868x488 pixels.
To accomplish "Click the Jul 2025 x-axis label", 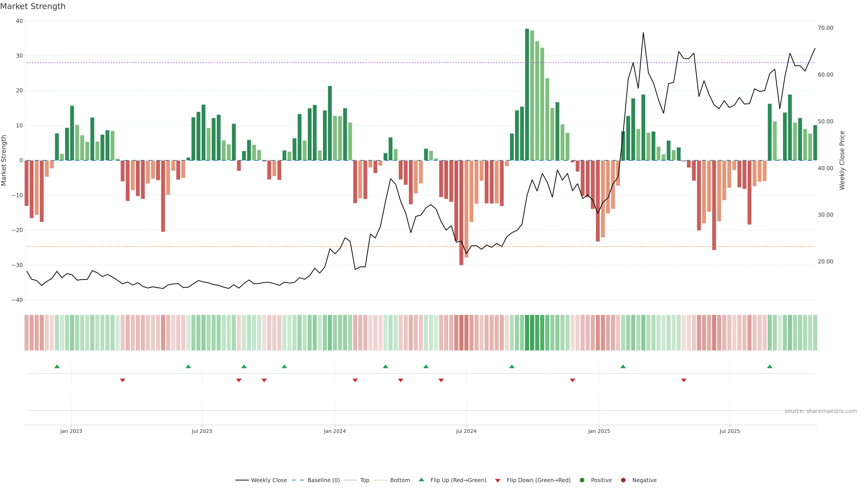I will pos(729,431).
